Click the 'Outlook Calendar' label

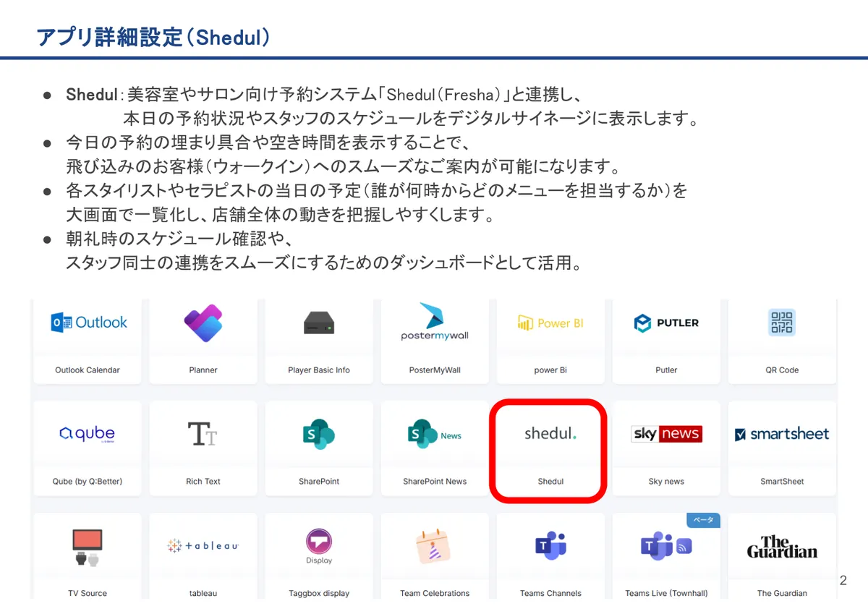pos(88,370)
